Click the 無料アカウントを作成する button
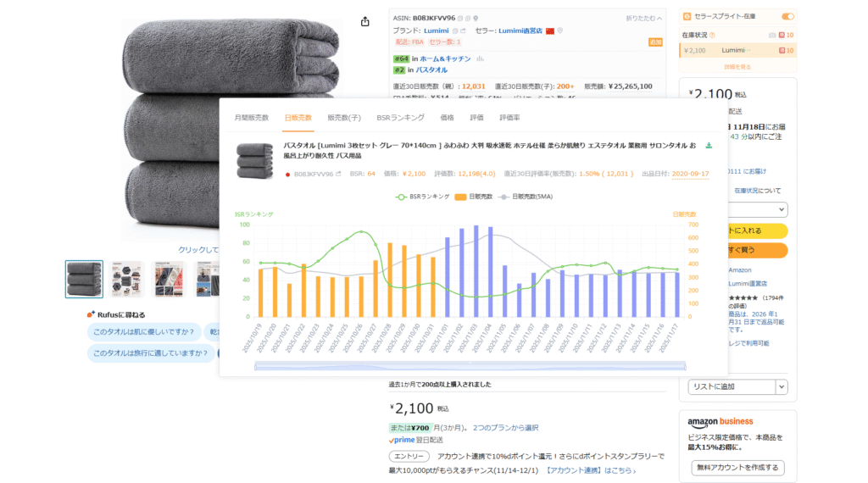Image resolution: width=868 pixels, height=483 pixels. click(x=736, y=468)
